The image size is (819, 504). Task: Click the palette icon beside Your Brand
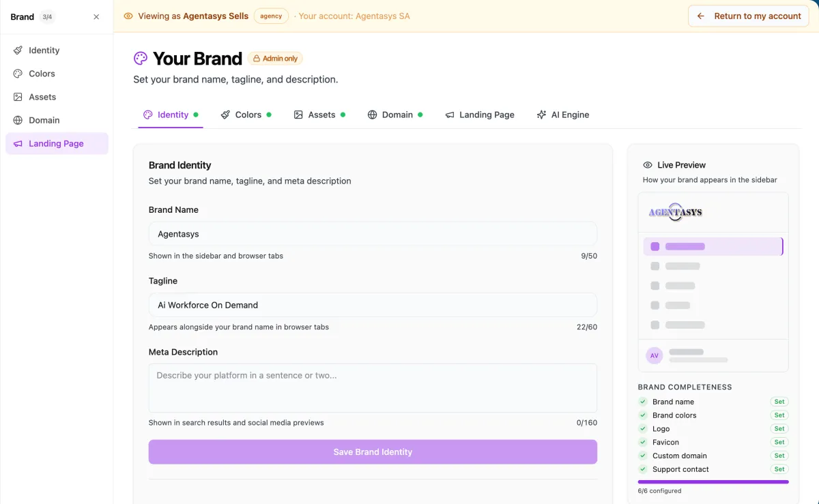[x=141, y=59]
